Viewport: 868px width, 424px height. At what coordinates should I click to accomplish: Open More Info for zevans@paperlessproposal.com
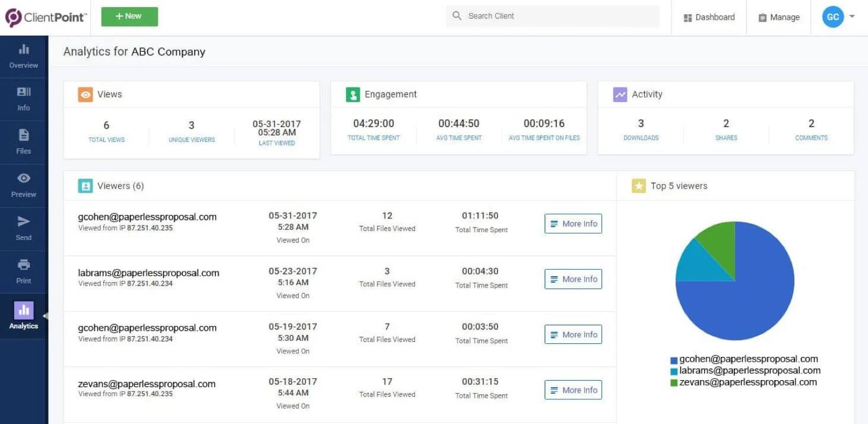tap(572, 390)
